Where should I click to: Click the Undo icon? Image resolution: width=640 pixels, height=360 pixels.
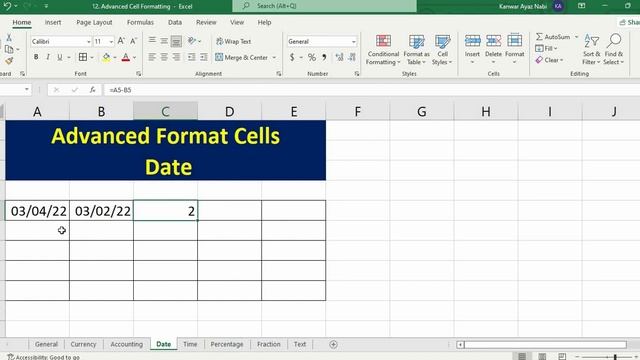(7, 6)
